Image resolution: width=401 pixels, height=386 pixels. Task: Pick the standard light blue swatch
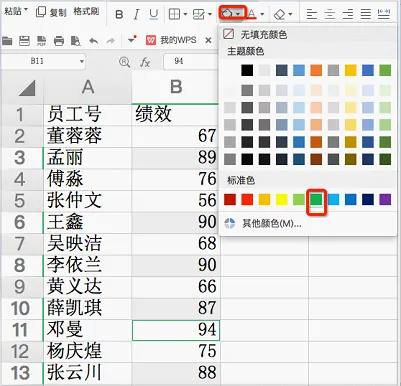tap(333, 199)
